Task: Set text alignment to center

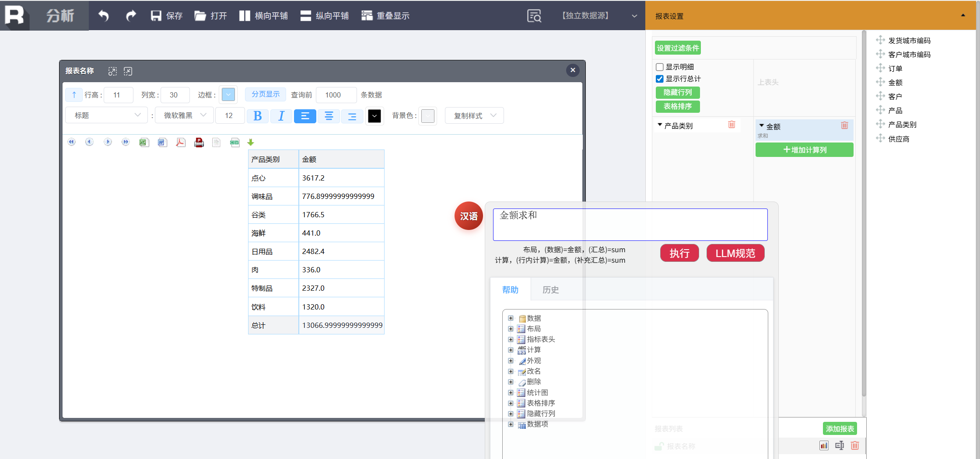Action: coord(329,116)
